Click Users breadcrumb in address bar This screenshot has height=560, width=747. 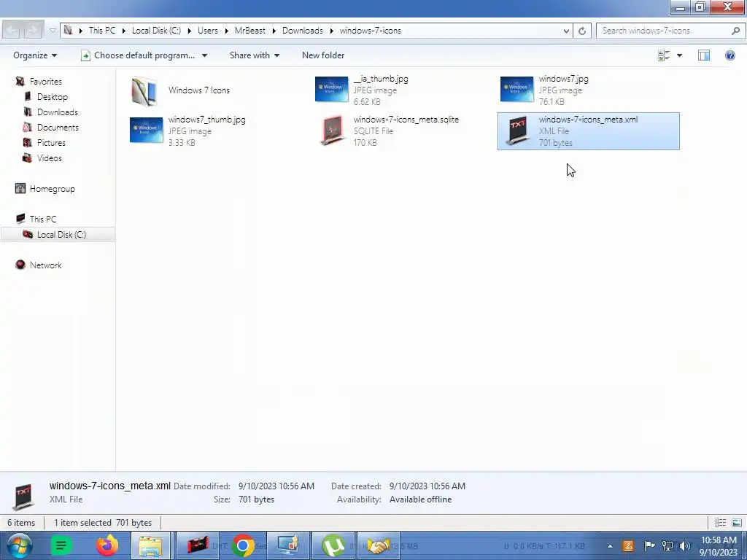point(208,31)
